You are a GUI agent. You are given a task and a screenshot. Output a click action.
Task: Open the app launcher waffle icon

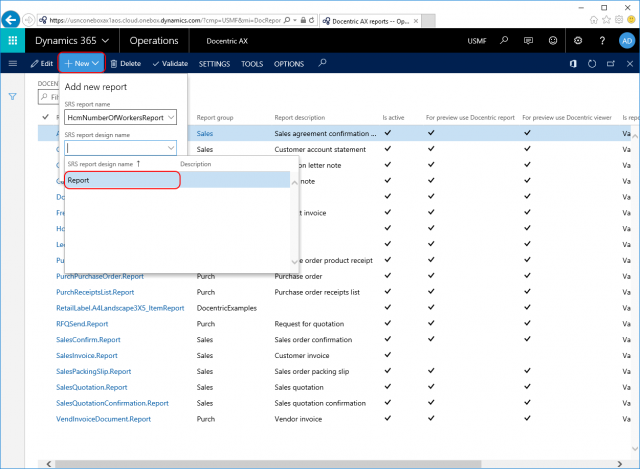[12, 40]
